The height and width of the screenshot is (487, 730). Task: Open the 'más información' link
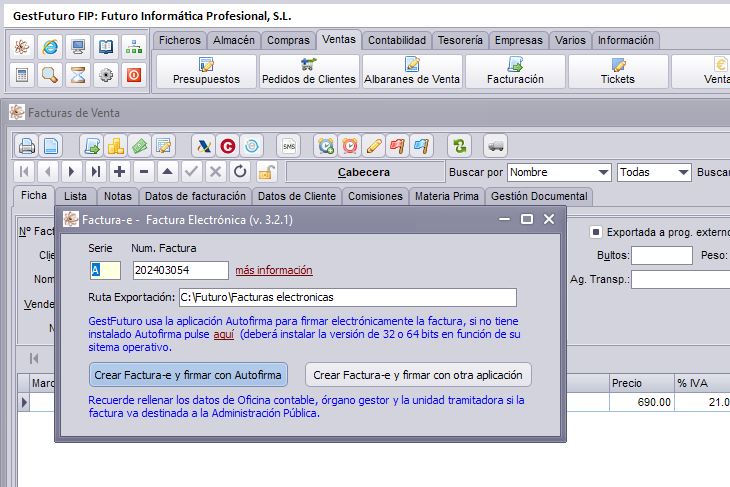274,270
